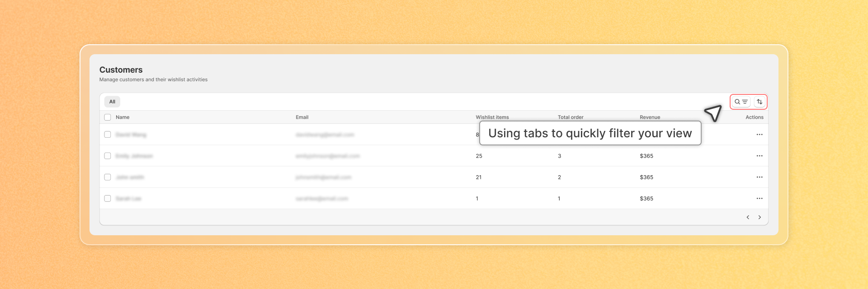Image resolution: width=868 pixels, height=289 pixels.
Task: Click the Name column header
Action: point(123,117)
